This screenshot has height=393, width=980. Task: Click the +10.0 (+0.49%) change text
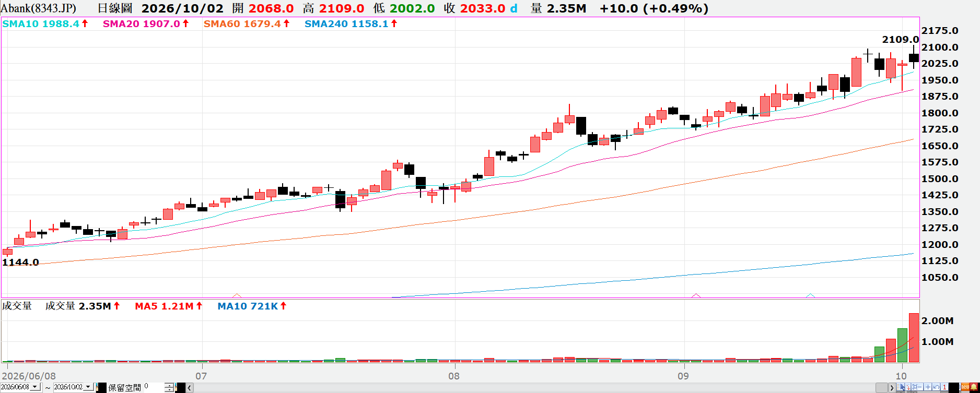point(654,8)
